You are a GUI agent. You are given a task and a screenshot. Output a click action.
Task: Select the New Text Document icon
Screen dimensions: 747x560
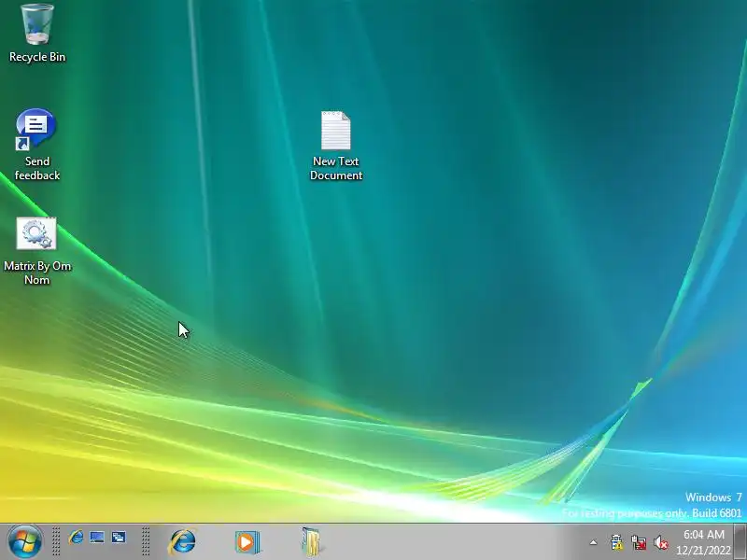click(x=336, y=130)
